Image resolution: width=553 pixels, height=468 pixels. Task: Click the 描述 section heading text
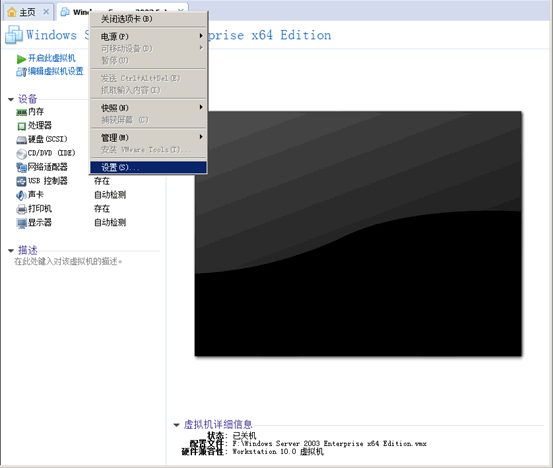point(28,250)
